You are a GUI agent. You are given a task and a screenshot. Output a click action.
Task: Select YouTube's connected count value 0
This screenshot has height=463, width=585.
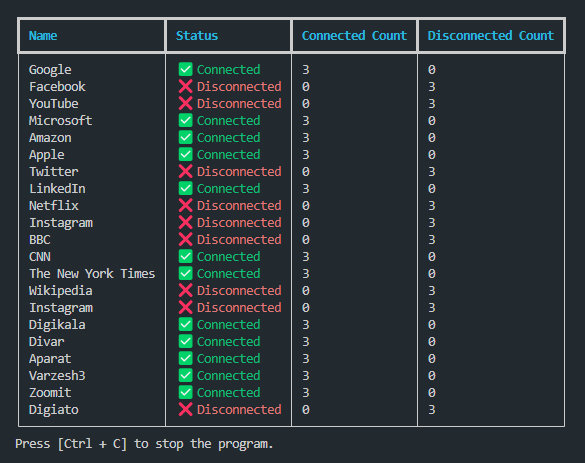click(306, 104)
